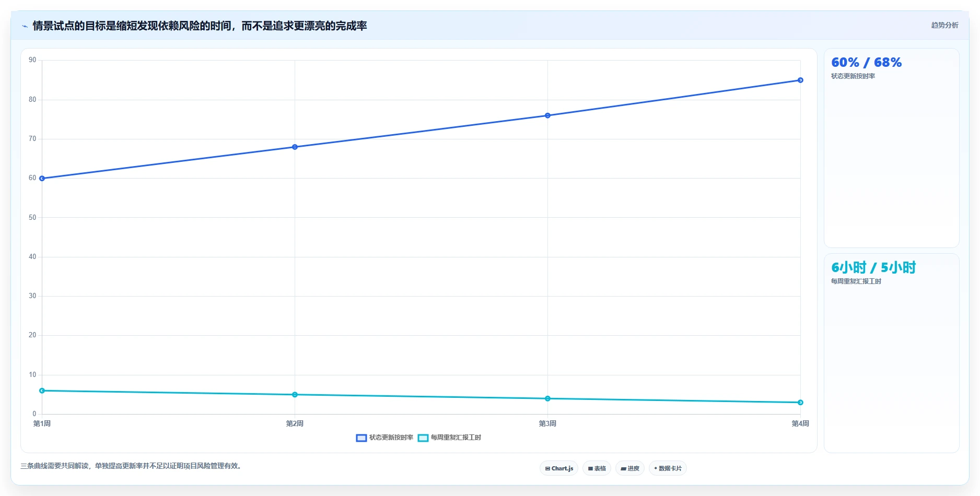
Task: Select the cyan line data point at 第1周
Action: [42, 391]
